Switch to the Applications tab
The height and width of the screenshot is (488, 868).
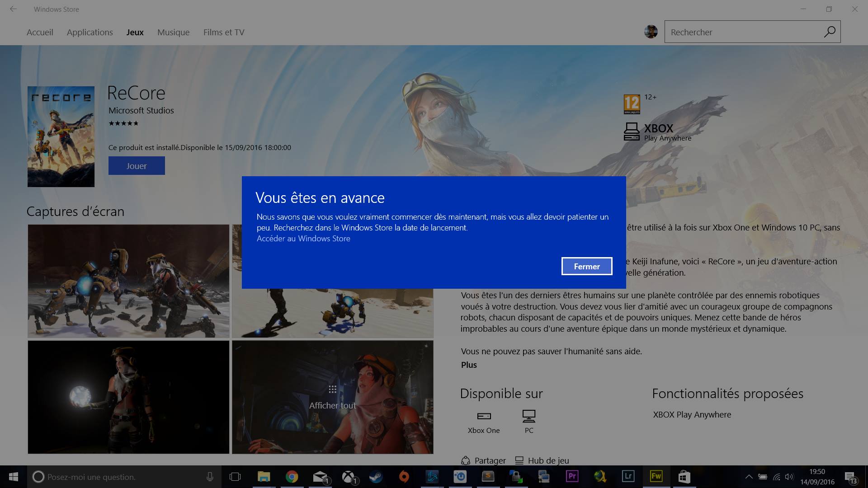(x=90, y=32)
